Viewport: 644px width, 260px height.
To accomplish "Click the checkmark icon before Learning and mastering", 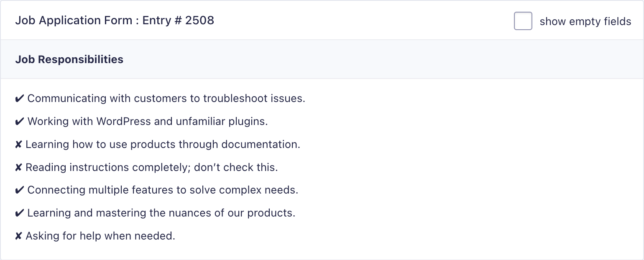I will [19, 213].
